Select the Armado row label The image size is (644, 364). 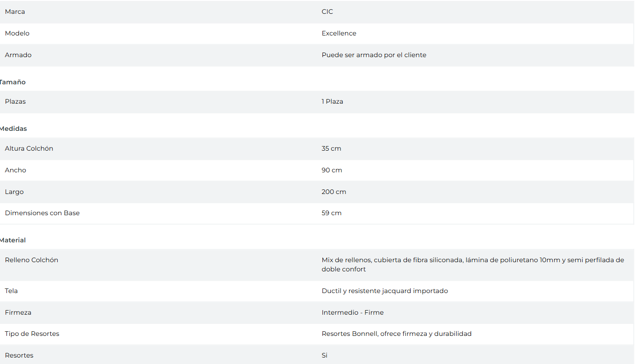[18, 55]
